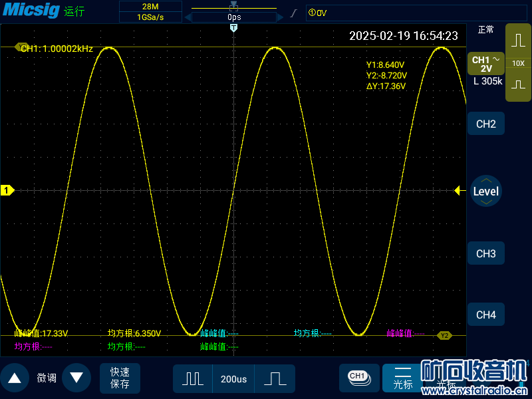The height and width of the screenshot is (399, 532).
Task: Open the CH1 channel stack icon
Action: tap(359, 378)
